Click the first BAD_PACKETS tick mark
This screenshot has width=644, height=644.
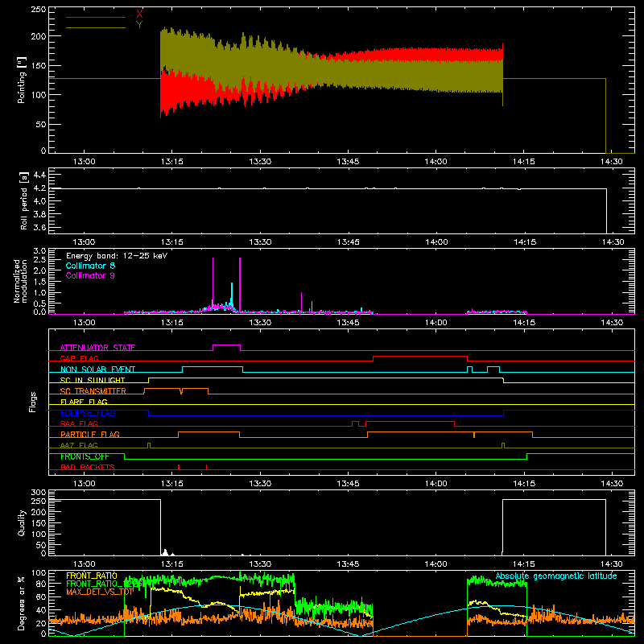[179, 467]
